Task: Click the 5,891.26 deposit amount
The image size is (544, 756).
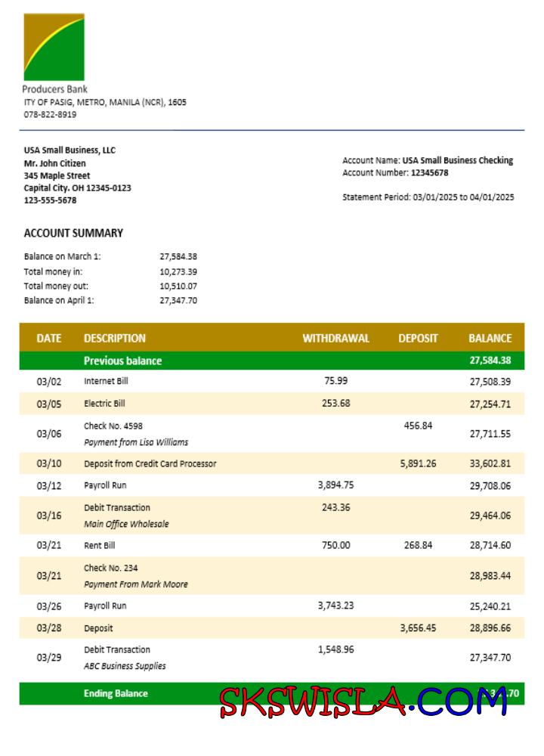Action: click(418, 463)
